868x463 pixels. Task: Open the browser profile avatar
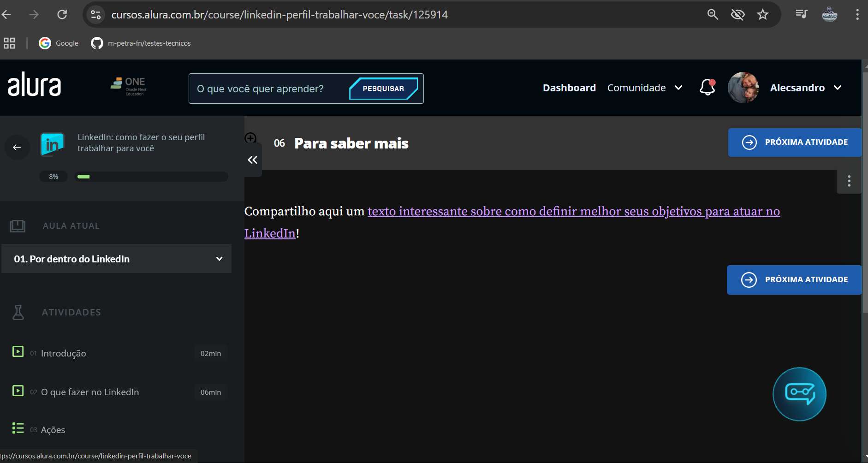(x=830, y=15)
